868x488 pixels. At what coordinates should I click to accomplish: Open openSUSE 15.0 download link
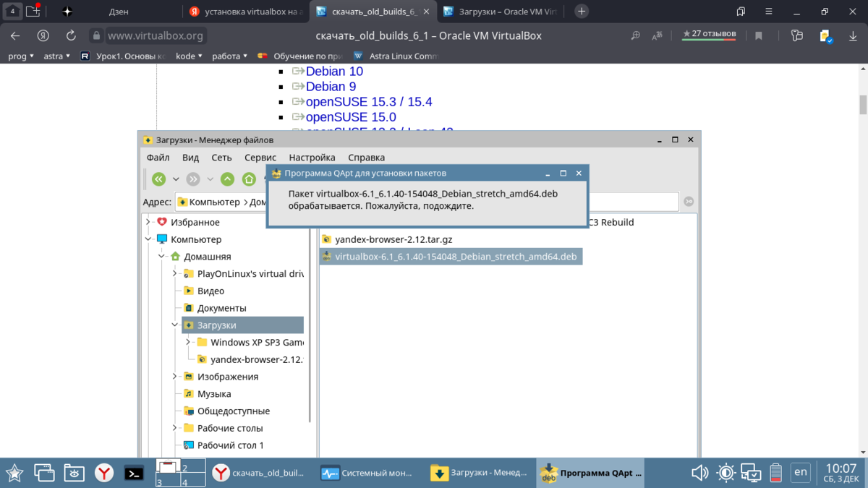351,117
